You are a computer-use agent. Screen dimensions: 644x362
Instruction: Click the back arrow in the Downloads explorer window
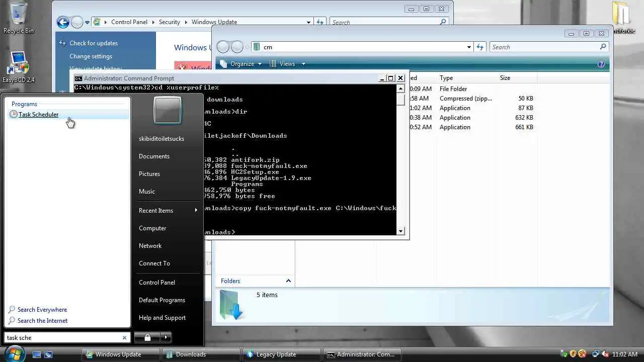coord(223,47)
